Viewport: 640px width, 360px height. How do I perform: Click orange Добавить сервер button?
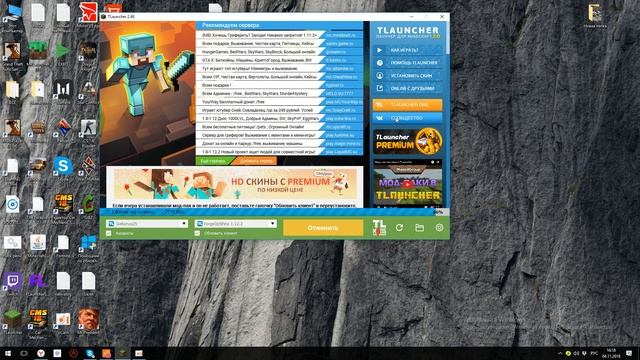256,161
